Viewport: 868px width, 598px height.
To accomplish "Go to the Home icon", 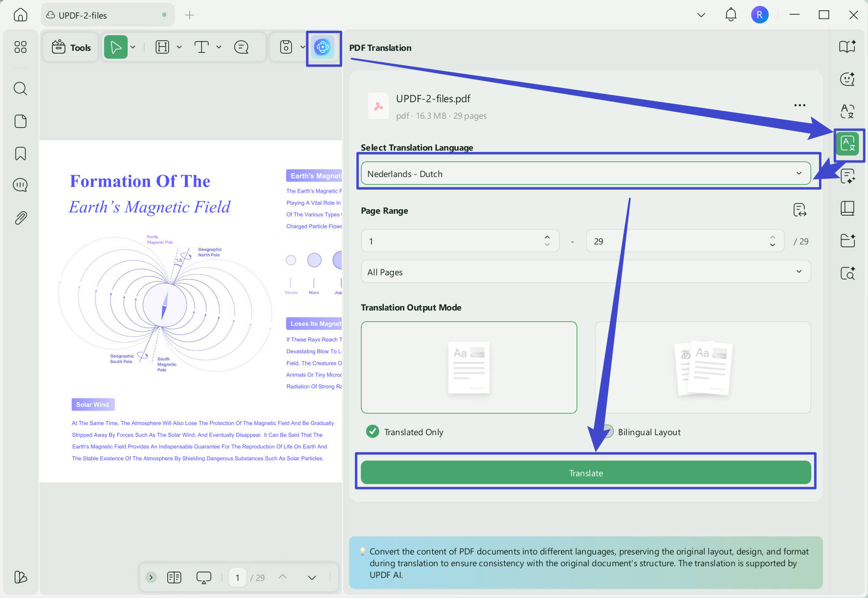I will point(21,15).
